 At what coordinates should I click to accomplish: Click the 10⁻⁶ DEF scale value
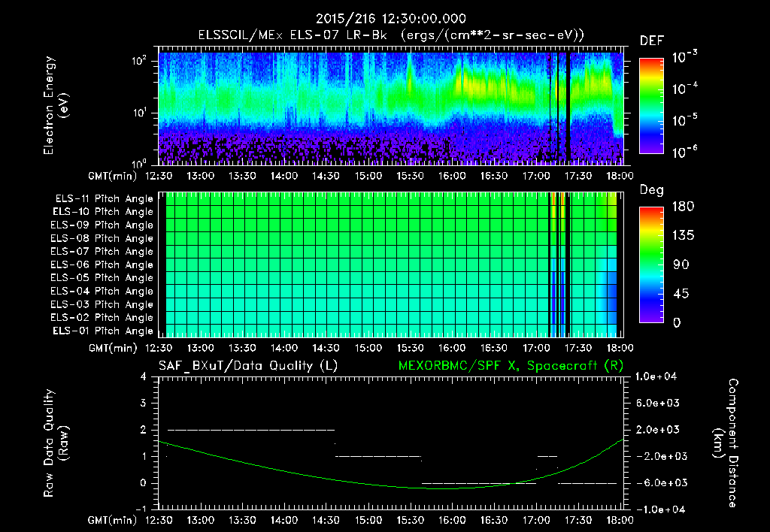click(x=684, y=152)
